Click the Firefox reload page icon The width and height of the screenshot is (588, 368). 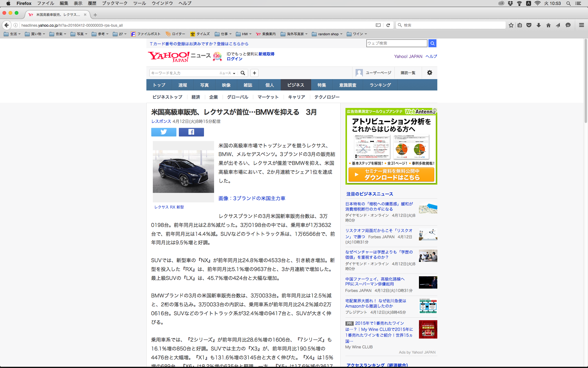click(388, 25)
